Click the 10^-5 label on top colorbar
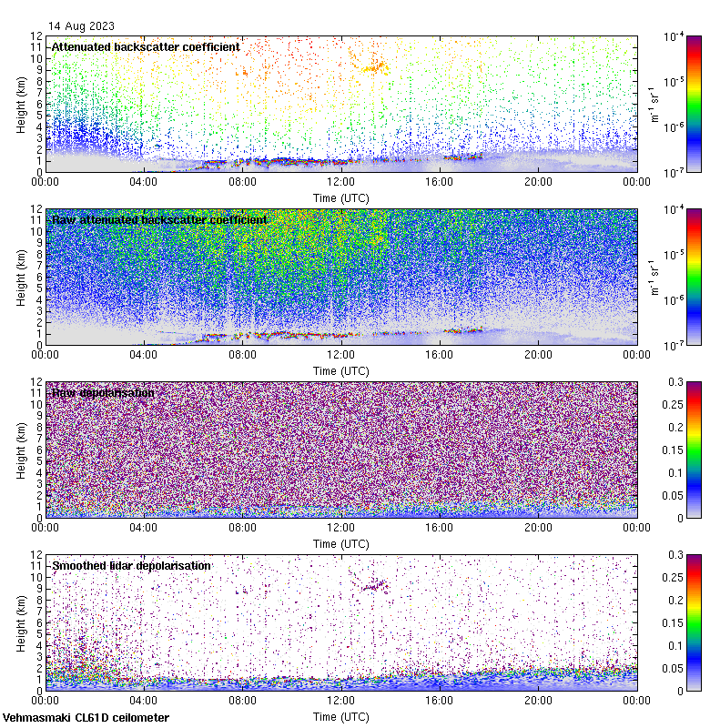This screenshot has height=728, width=710. pos(674,82)
